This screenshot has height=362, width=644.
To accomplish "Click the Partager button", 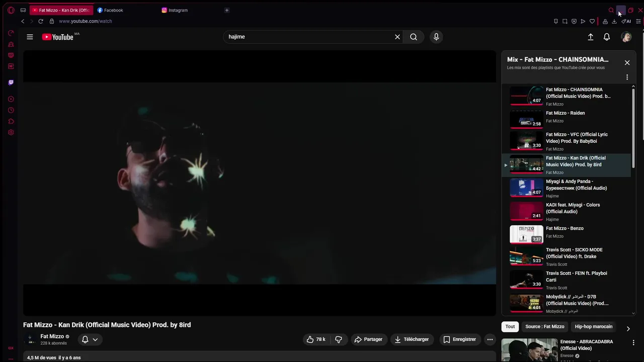I will click(x=369, y=339).
